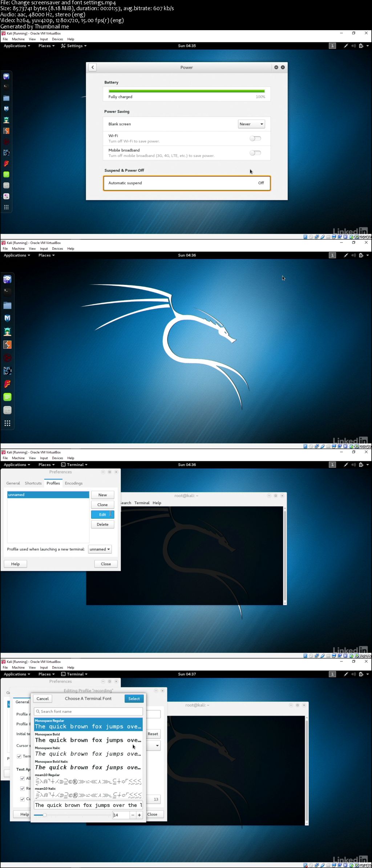Select 'unnamed' profile in list
Screen dimensions: 372x868
48,495
